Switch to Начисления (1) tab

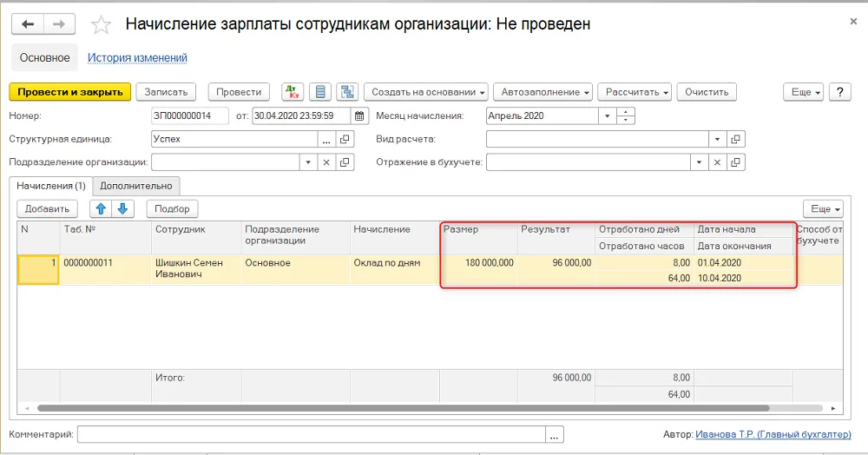click(x=51, y=186)
